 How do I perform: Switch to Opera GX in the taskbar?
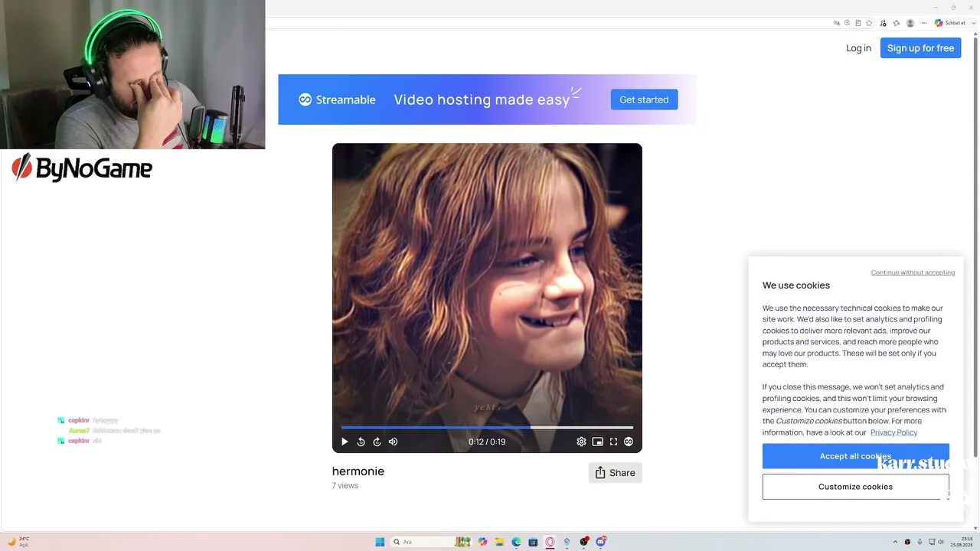point(550,542)
